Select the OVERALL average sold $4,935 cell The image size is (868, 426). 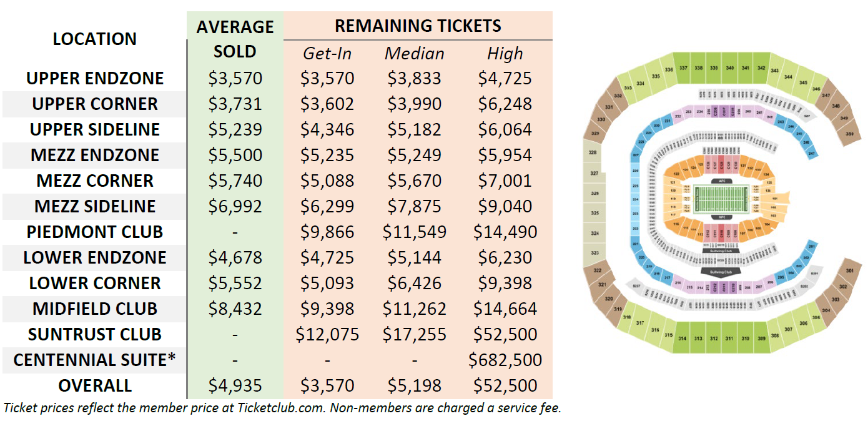(235, 385)
